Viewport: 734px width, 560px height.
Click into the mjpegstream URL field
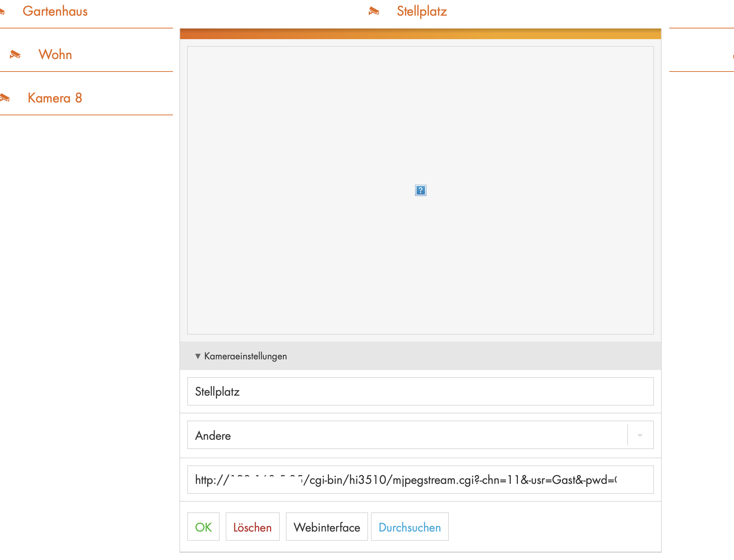coord(420,480)
